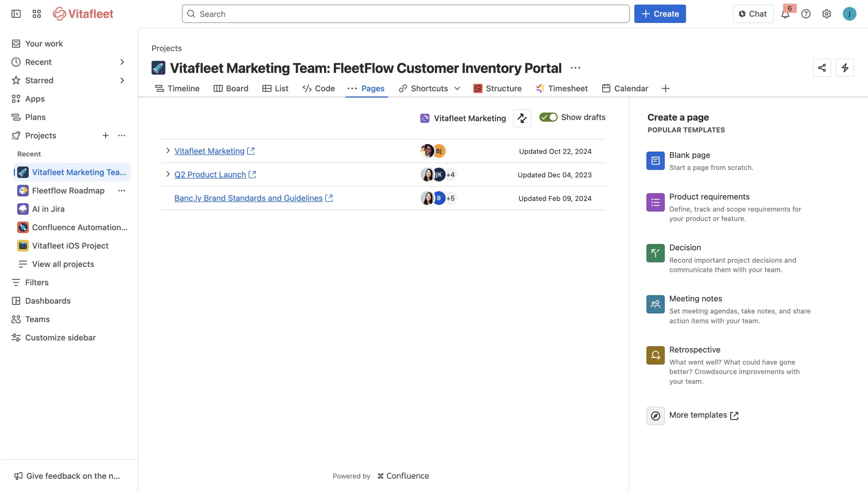Switch to the Board tab

(231, 88)
